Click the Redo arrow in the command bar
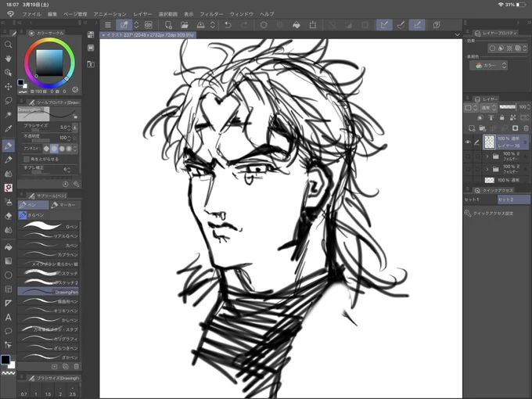The height and width of the screenshot is (399, 532). point(244,25)
